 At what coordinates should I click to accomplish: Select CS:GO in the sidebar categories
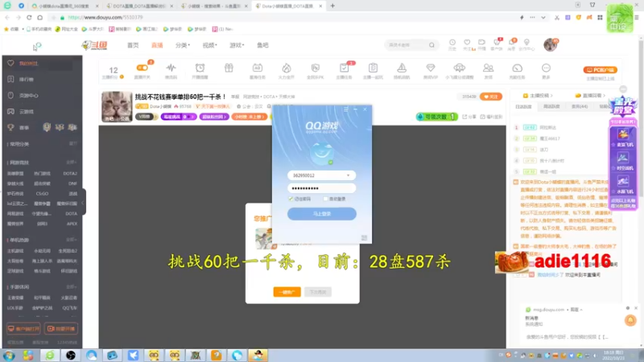(x=42, y=194)
